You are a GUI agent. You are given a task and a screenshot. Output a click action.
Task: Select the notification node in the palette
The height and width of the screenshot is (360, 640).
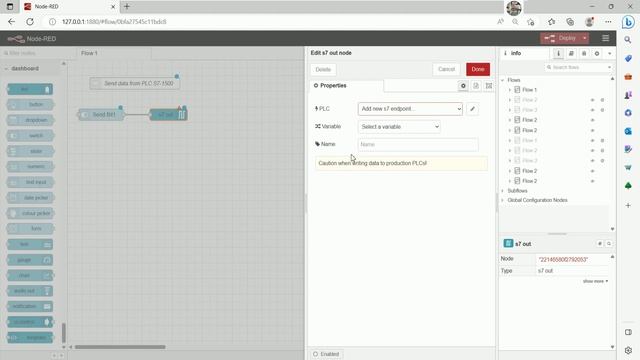pos(30,307)
